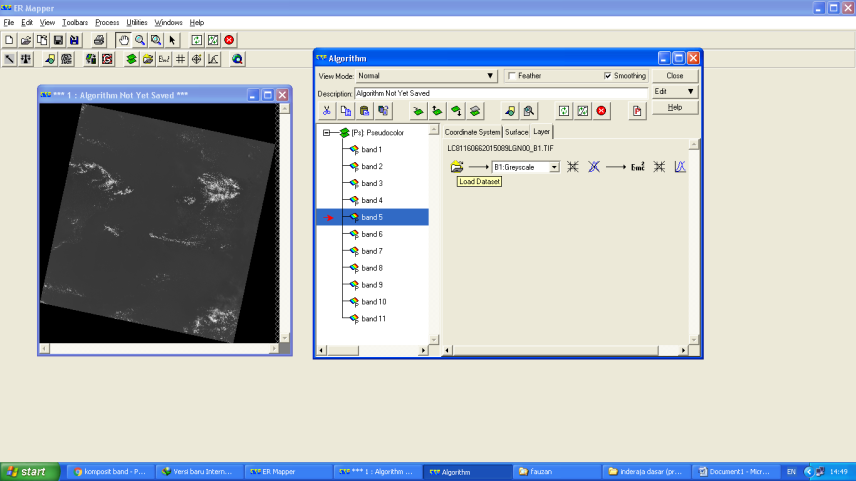
Task: Click the grid hash icon in second toolbar
Action: [x=181, y=59]
